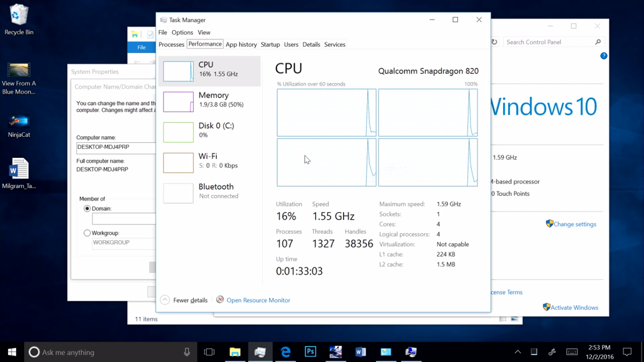This screenshot has width=644, height=362.
Task: Click the Activate Windows link
Action: 574,308
